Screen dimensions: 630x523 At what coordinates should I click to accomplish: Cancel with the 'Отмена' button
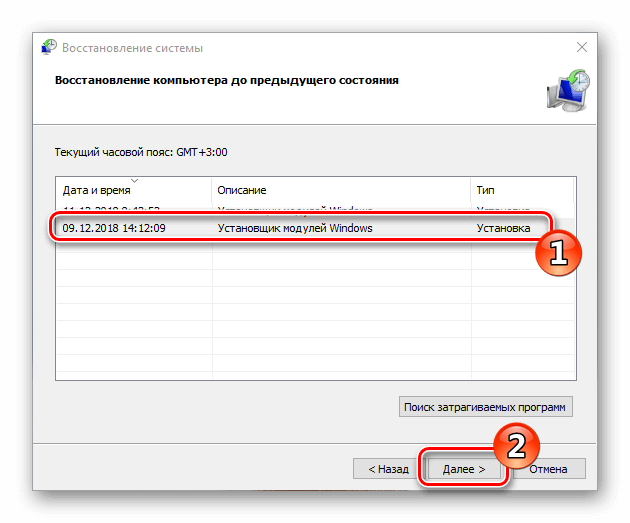point(548,469)
